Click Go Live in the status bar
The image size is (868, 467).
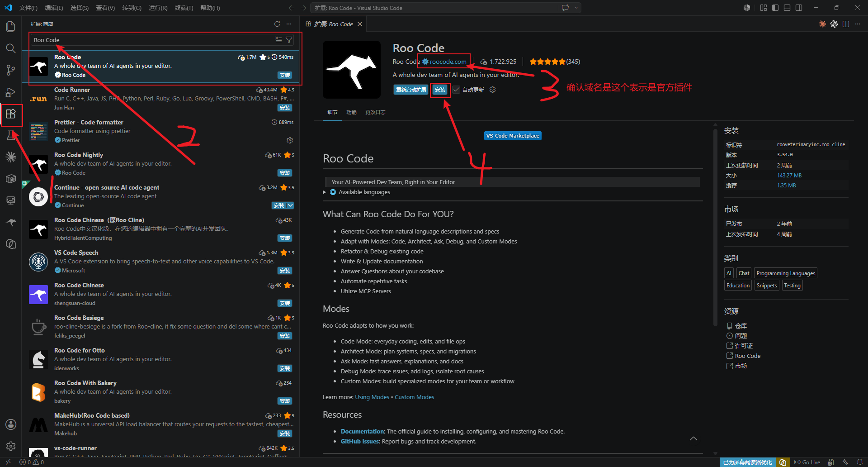click(x=807, y=462)
